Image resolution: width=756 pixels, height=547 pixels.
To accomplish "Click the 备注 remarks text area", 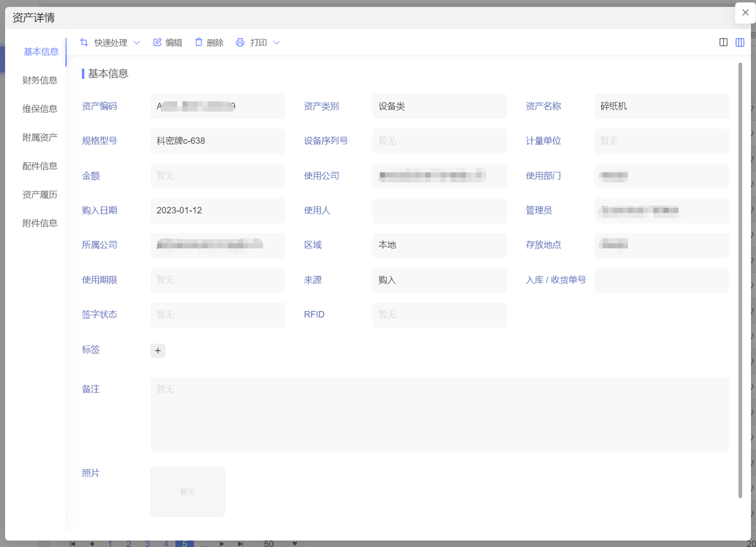I will [x=439, y=414].
